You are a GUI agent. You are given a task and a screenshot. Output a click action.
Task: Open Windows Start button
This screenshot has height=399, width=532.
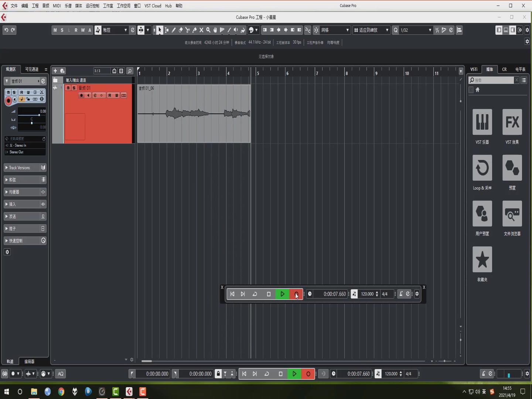point(6,391)
